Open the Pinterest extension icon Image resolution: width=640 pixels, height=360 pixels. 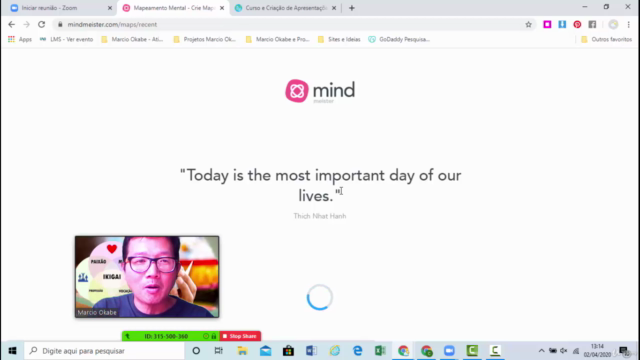[577, 24]
